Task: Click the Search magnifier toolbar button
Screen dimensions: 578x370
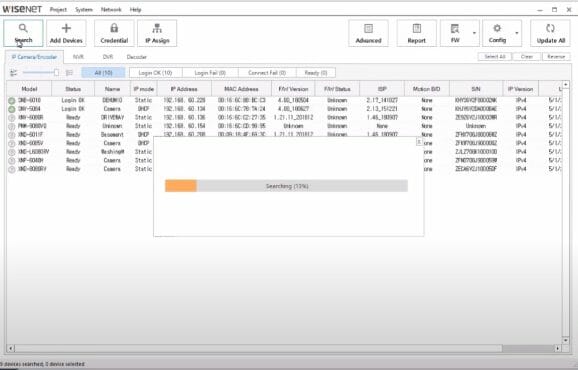Action: pos(23,33)
